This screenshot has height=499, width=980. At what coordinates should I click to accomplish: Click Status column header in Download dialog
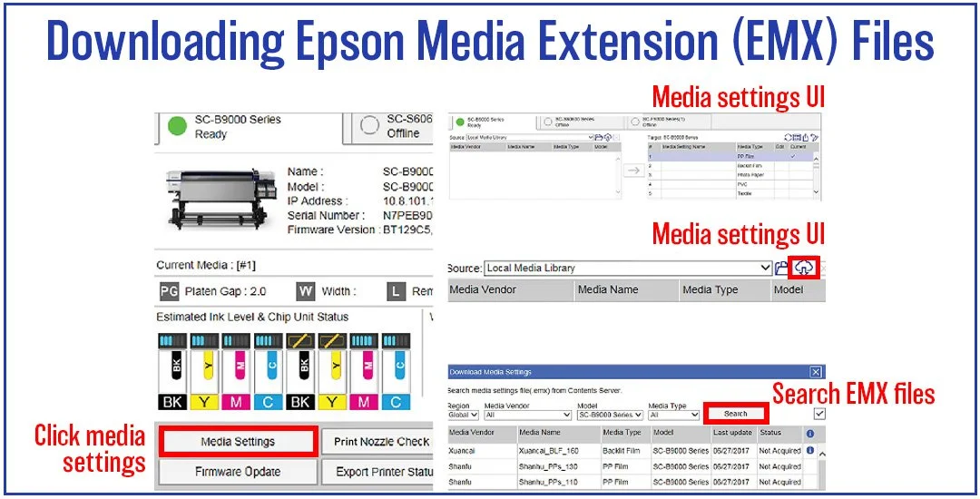pyautogui.click(x=779, y=432)
